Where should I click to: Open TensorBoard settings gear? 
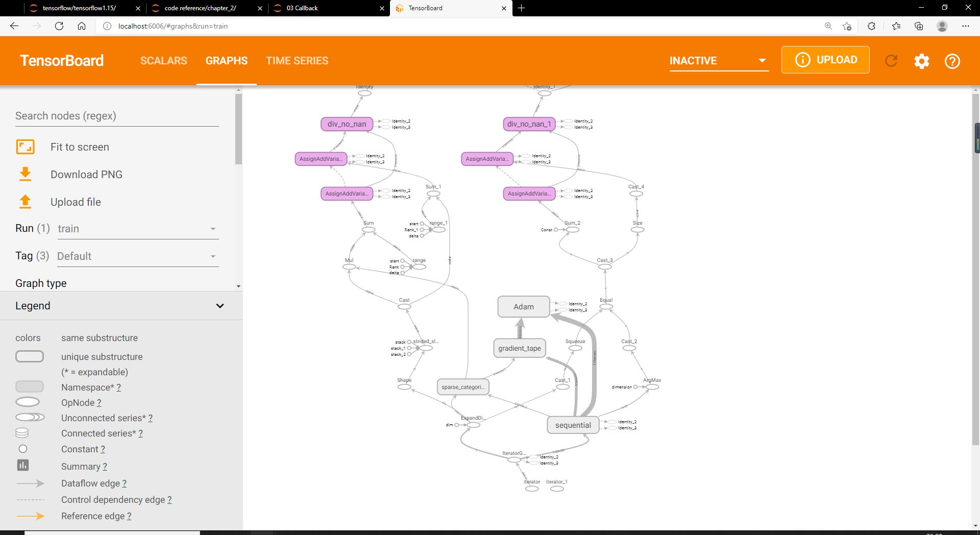[922, 61]
